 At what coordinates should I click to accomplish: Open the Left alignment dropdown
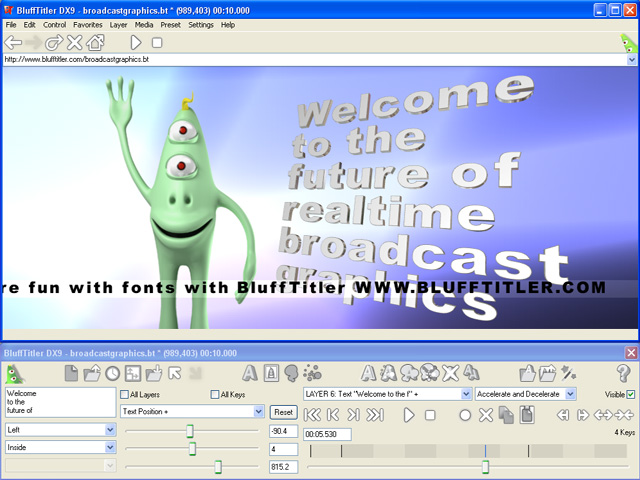(x=110, y=430)
